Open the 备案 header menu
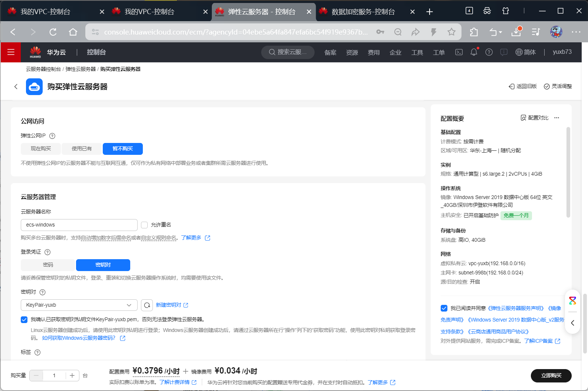 click(x=330, y=52)
